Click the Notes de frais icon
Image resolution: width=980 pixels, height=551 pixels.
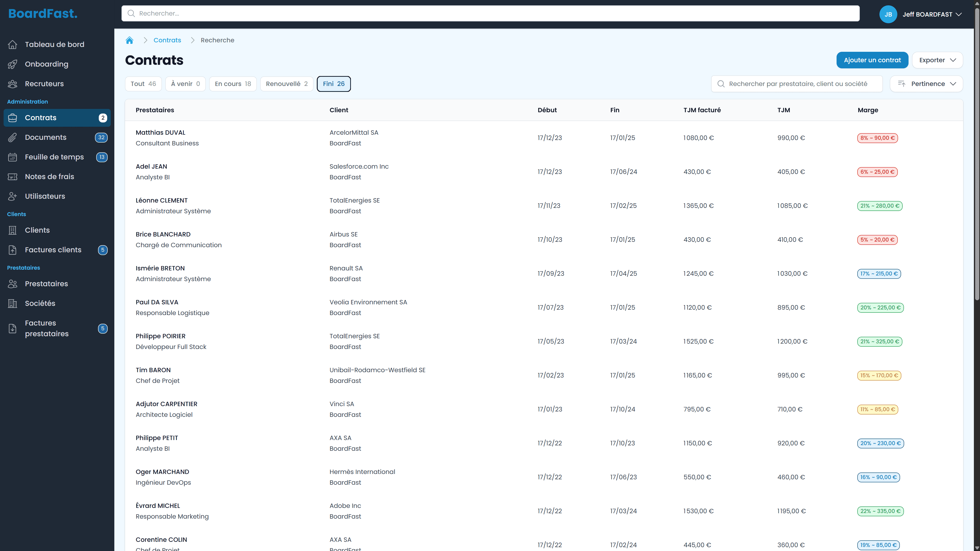pos(13,177)
